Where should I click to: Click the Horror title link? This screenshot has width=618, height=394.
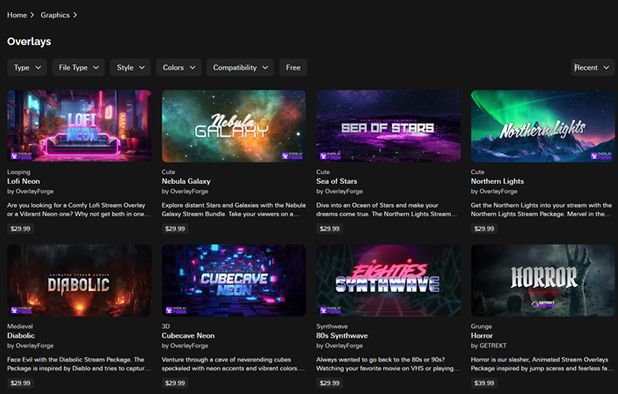(482, 336)
